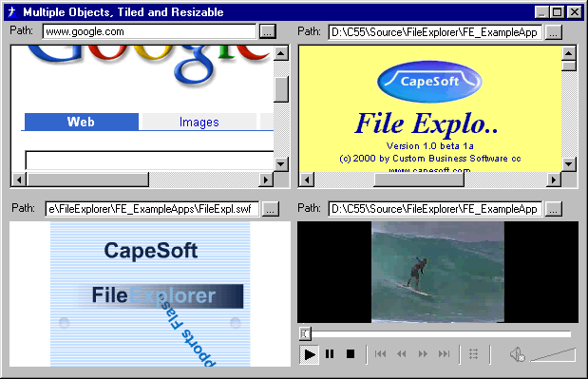Screen dimensions: 588x379
Task: Click down arrow on CapeSoft panel scrollbar
Action: (569, 163)
